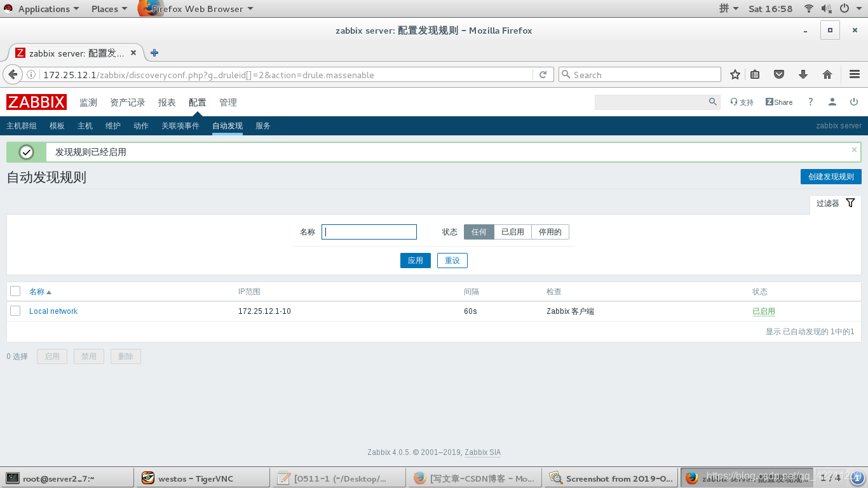Screen dimensions: 868x488
Task: Click the 应用 filter button
Action: coord(416,261)
